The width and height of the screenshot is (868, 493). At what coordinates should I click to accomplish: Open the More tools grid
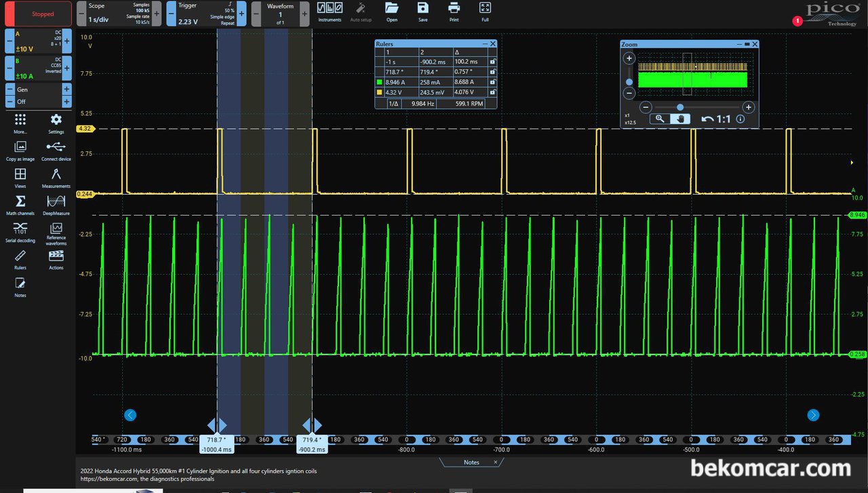pyautogui.click(x=20, y=123)
